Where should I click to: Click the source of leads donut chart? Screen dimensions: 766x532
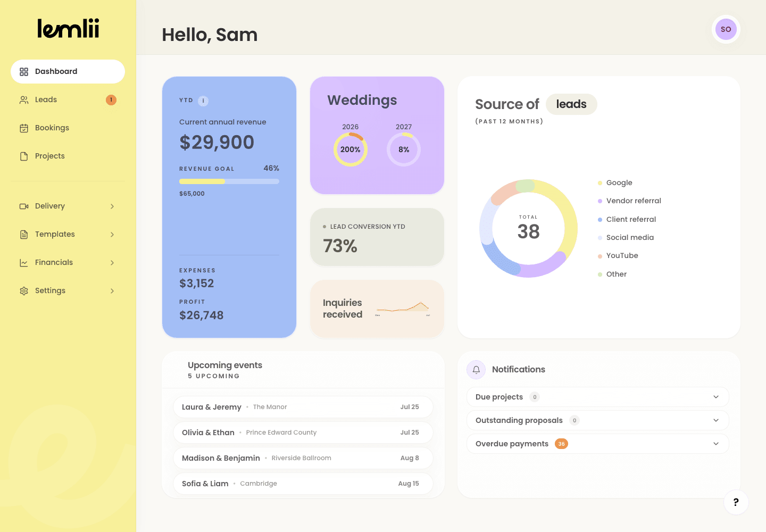point(528,228)
